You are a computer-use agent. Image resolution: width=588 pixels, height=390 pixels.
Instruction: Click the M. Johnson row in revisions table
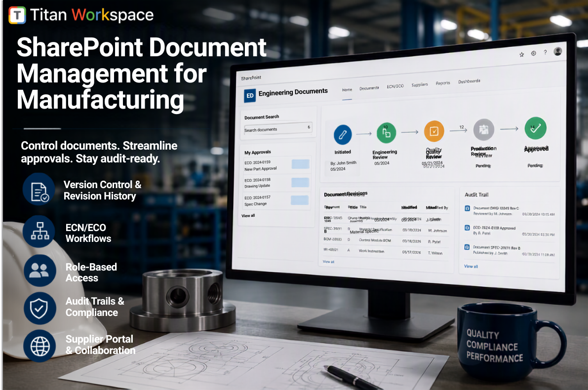point(386,230)
